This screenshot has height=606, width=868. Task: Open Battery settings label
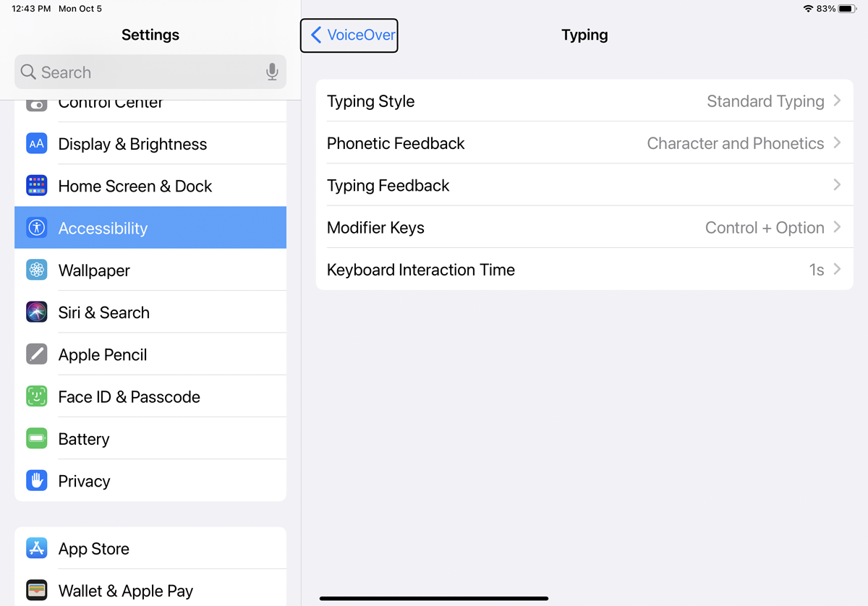(84, 439)
